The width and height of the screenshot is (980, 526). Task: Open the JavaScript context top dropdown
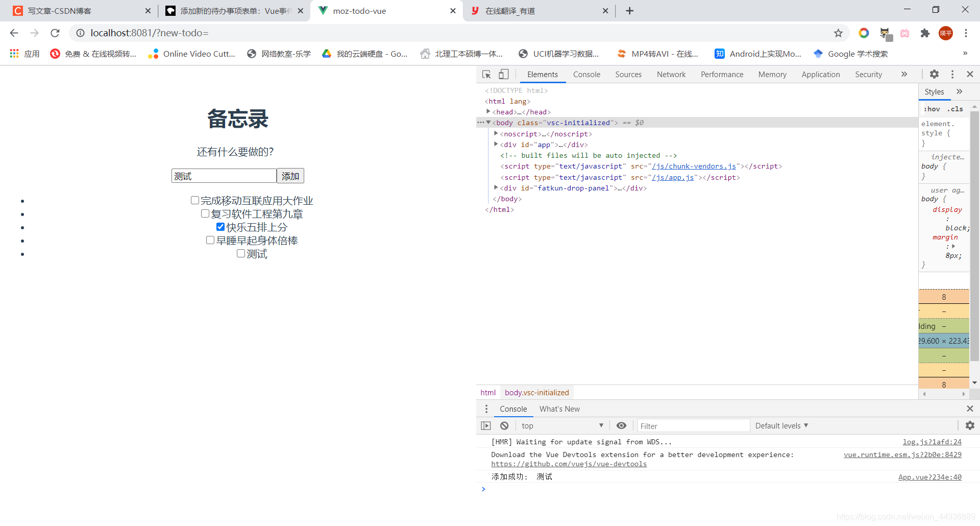562,425
